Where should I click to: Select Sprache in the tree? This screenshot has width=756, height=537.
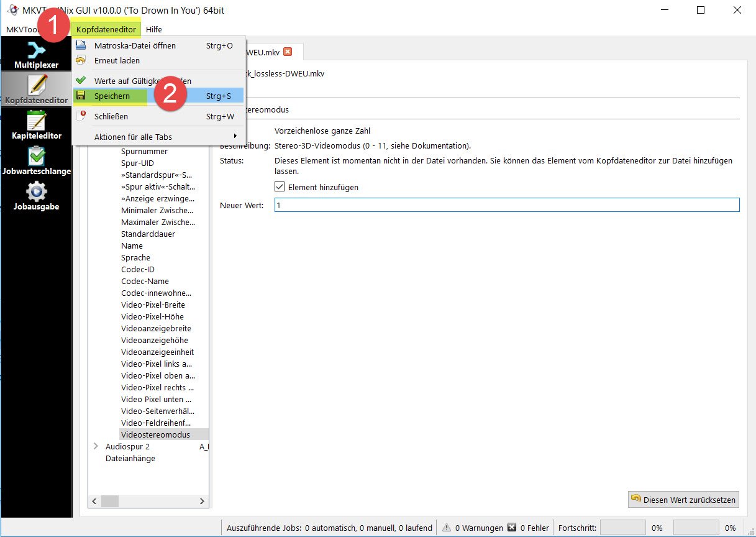135,257
